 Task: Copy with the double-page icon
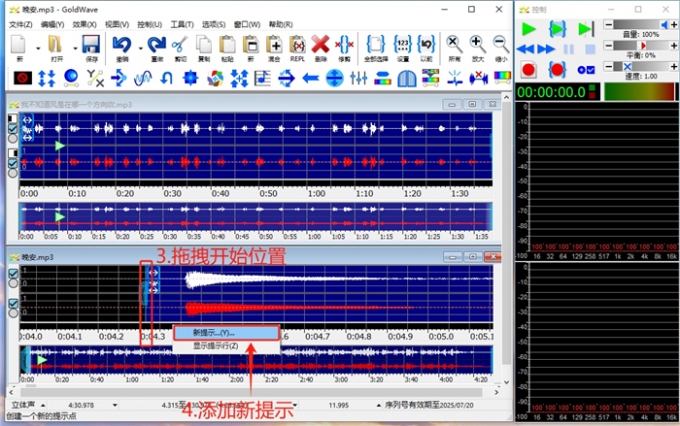[x=204, y=45]
